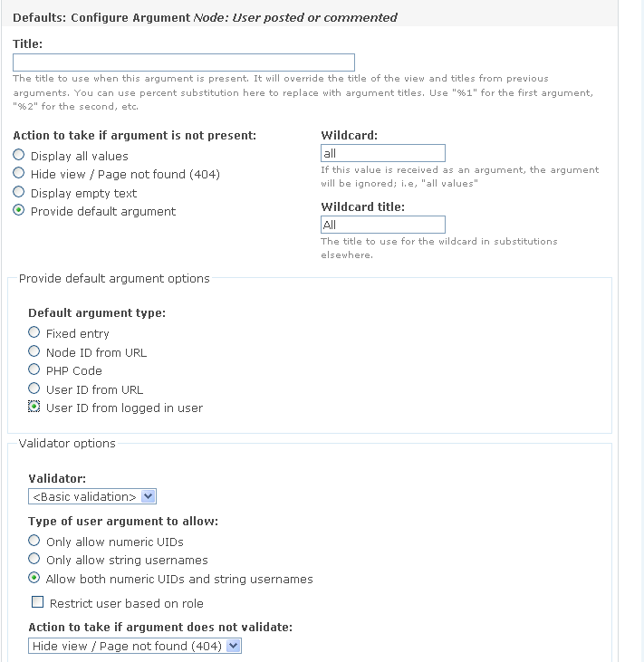
Task: Open the Validator dropdown
Action: coord(92,496)
